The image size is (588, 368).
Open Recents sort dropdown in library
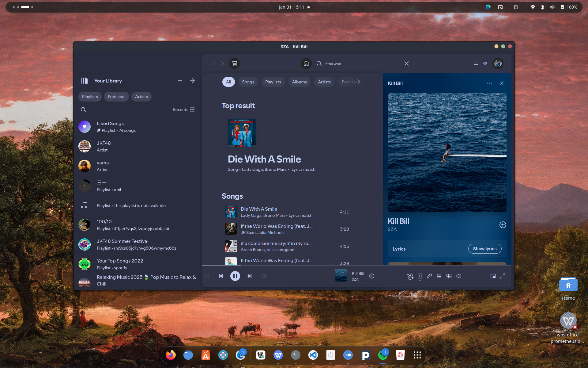click(183, 109)
